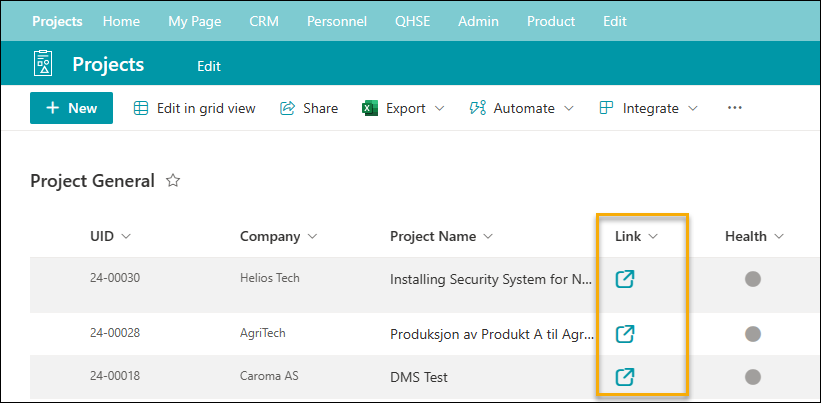Click the Excel icon beside Export
The height and width of the screenshot is (403, 821).
click(370, 108)
